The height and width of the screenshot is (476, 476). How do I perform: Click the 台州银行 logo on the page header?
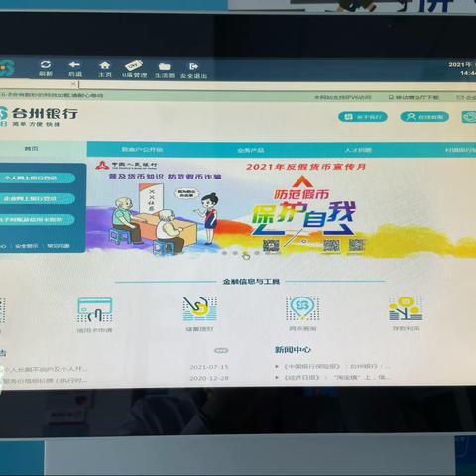pos(39,116)
